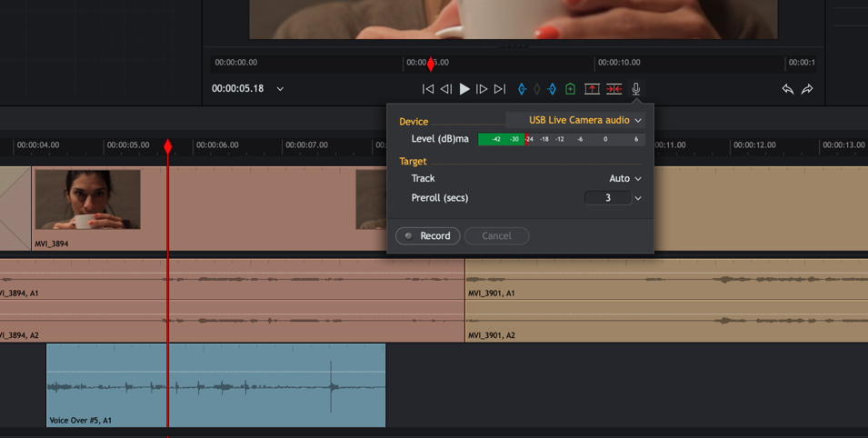
Task: Step back one frame
Action: [446, 89]
